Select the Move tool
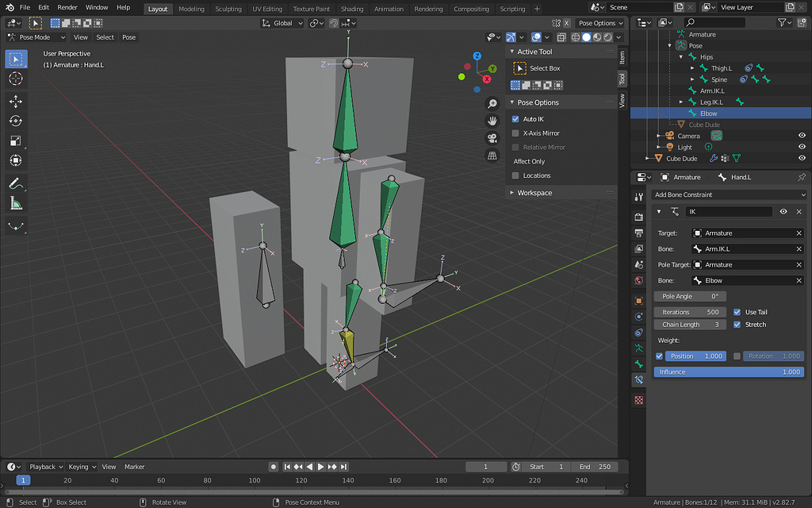The width and height of the screenshot is (812, 508). click(x=16, y=102)
